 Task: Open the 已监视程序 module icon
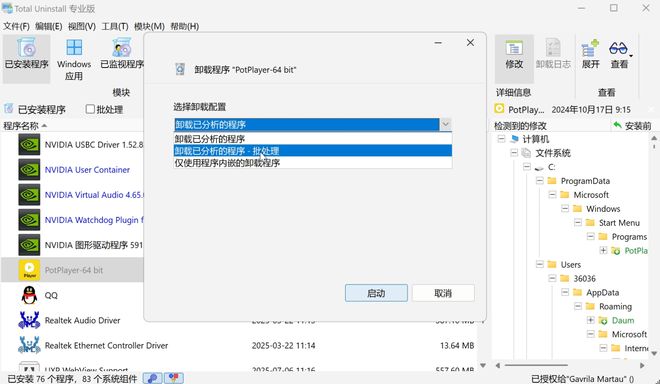pyautogui.click(x=122, y=48)
